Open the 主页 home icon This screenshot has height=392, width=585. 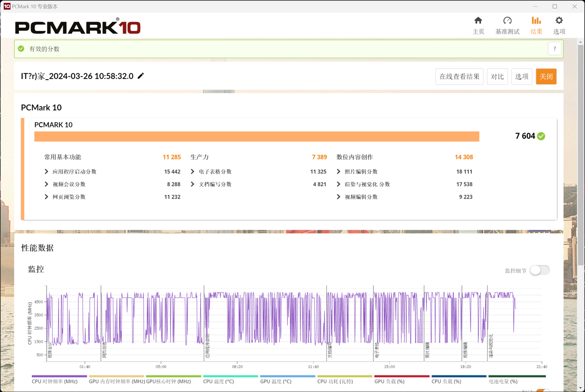[x=478, y=21]
